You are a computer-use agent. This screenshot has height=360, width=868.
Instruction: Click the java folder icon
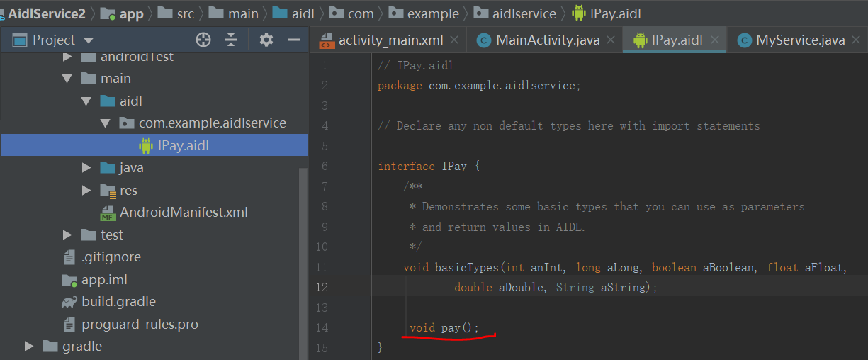point(108,168)
